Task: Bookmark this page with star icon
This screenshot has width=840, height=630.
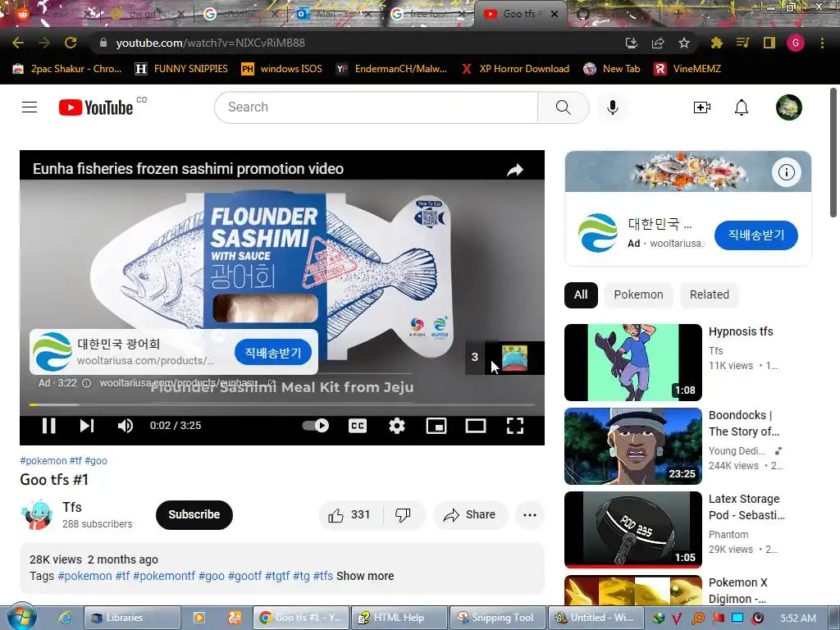Action: [x=683, y=43]
